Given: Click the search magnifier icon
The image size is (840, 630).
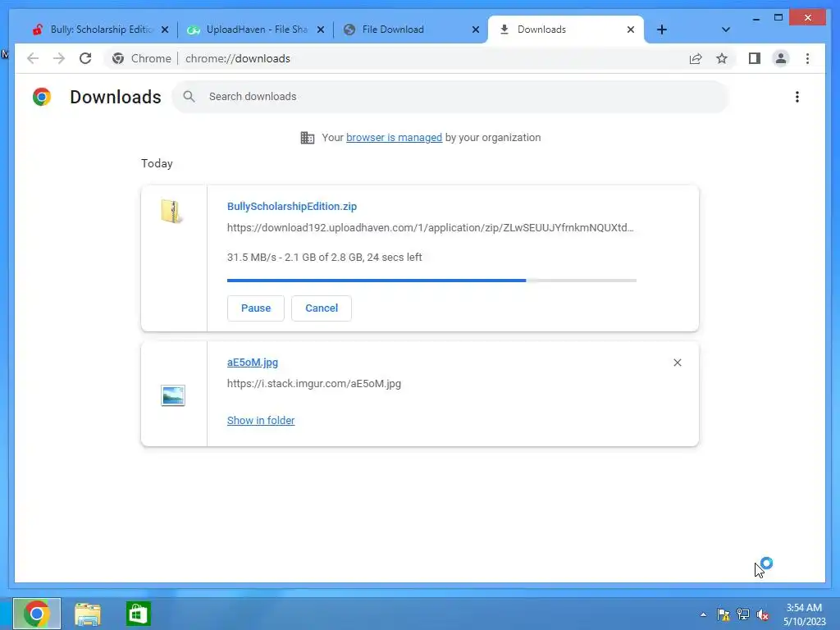Looking at the screenshot, I should click(x=189, y=97).
